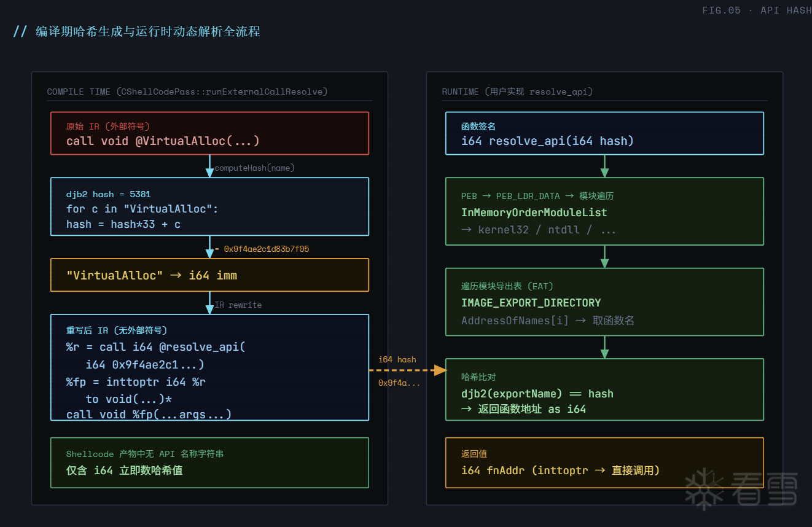The height and width of the screenshot is (527, 812).
Task: Click the blue arrow beside IR rewrite label
Action: click(x=209, y=303)
